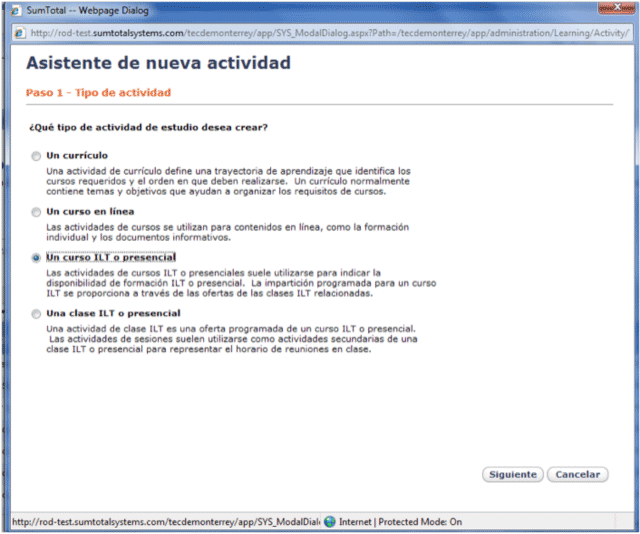640x534 pixels.
Task: Click 'Un currículo' label text
Action: coord(77,156)
